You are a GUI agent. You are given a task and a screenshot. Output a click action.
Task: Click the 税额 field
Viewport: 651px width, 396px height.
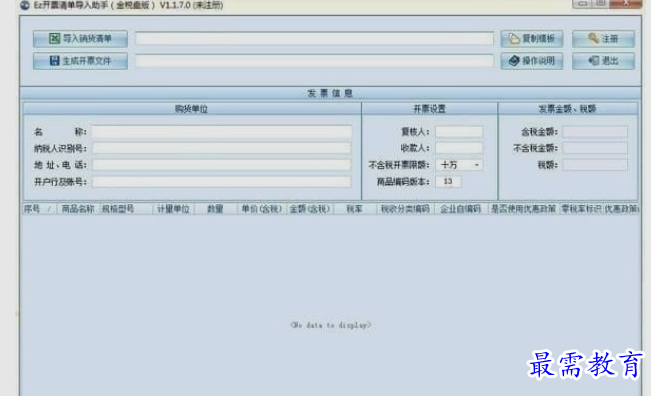595,165
